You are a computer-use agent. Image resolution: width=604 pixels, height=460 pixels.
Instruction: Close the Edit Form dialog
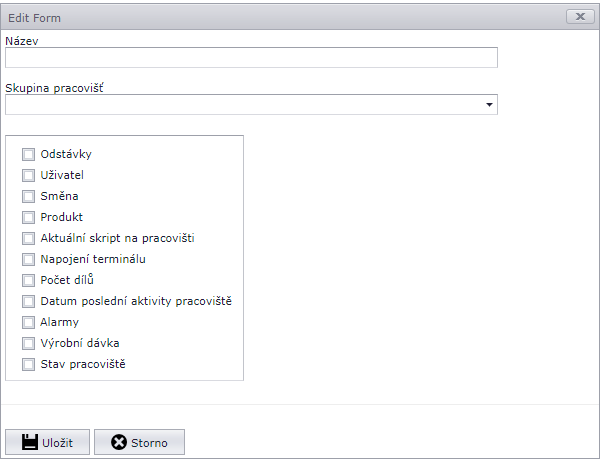[580, 16]
